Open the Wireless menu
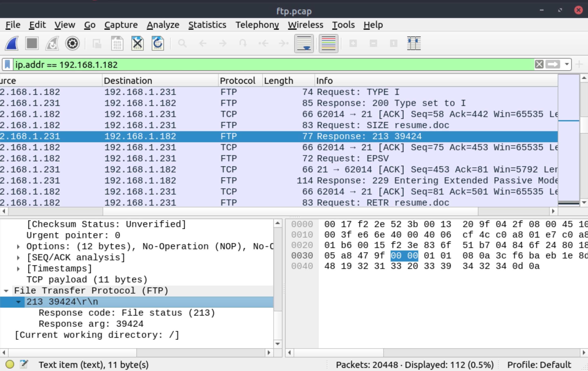This screenshot has width=588, height=371. point(305,25)
